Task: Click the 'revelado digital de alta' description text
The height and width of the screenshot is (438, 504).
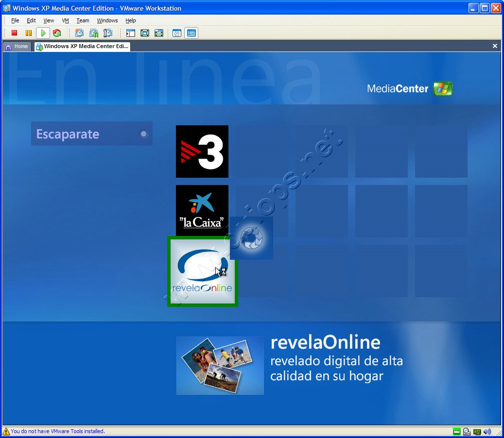Action: tap(336, 361)
